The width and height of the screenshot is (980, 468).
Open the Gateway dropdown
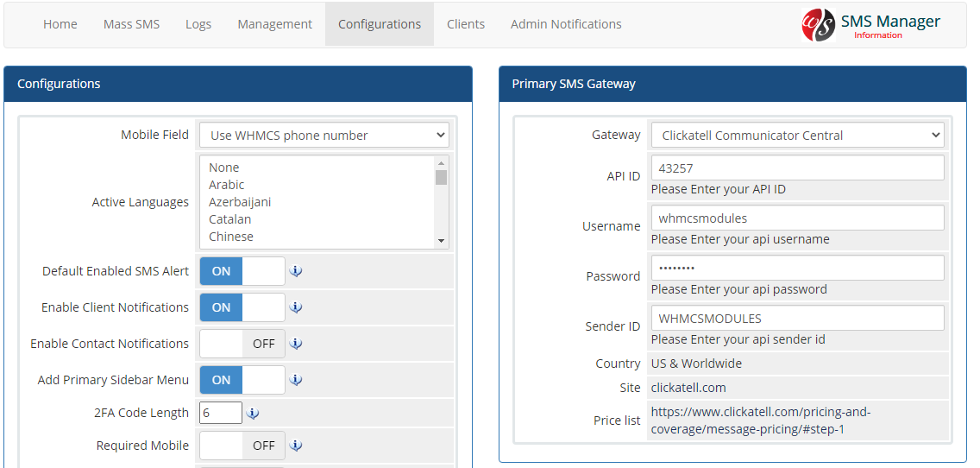797,136
